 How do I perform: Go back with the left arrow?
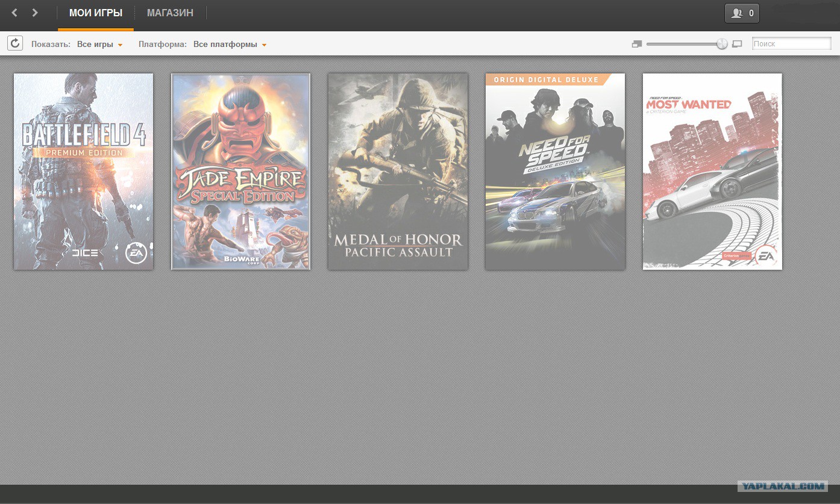(14, 13)
